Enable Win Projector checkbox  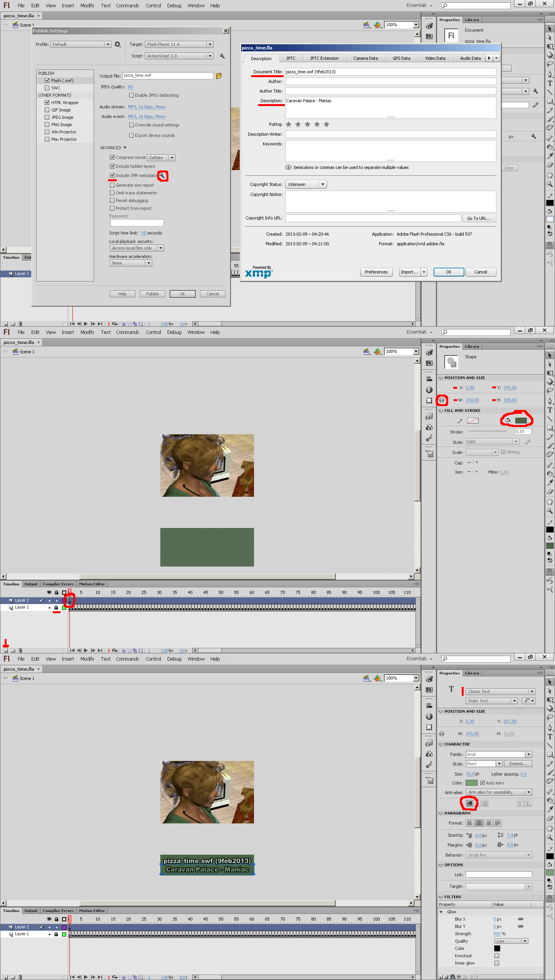(x=47, y=132)
